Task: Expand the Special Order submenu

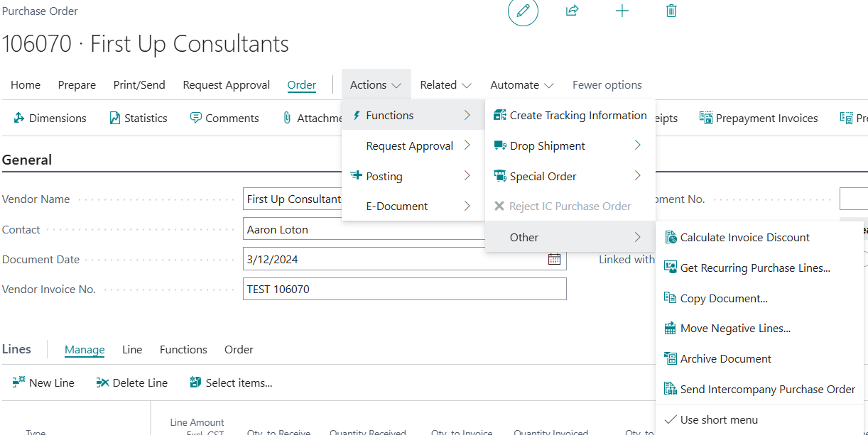Action: [x=570, y=176]
